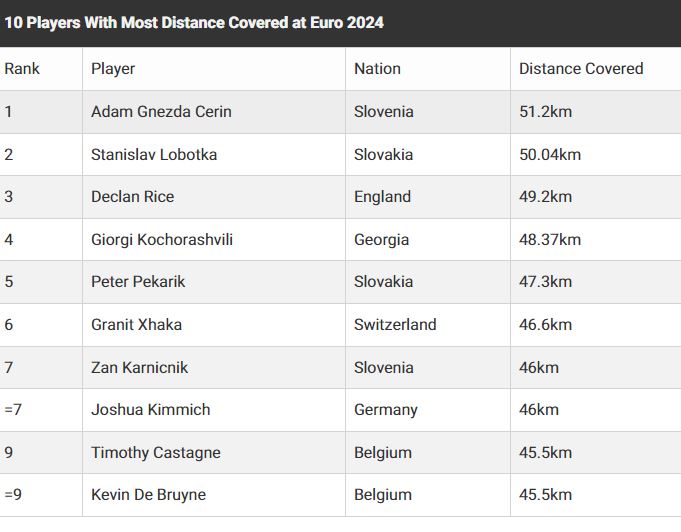Click the Player column header
Screen dimensions: 681x532
click(113, 69)
